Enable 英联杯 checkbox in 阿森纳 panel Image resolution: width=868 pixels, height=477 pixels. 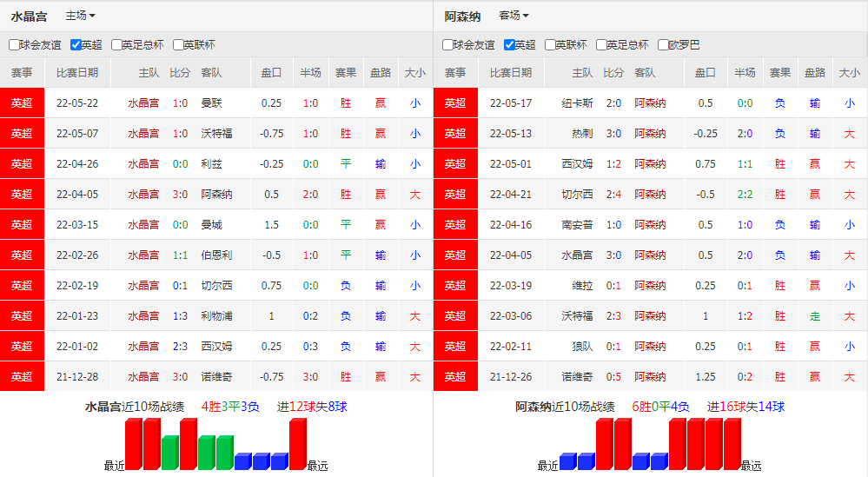tap(550, 45)
